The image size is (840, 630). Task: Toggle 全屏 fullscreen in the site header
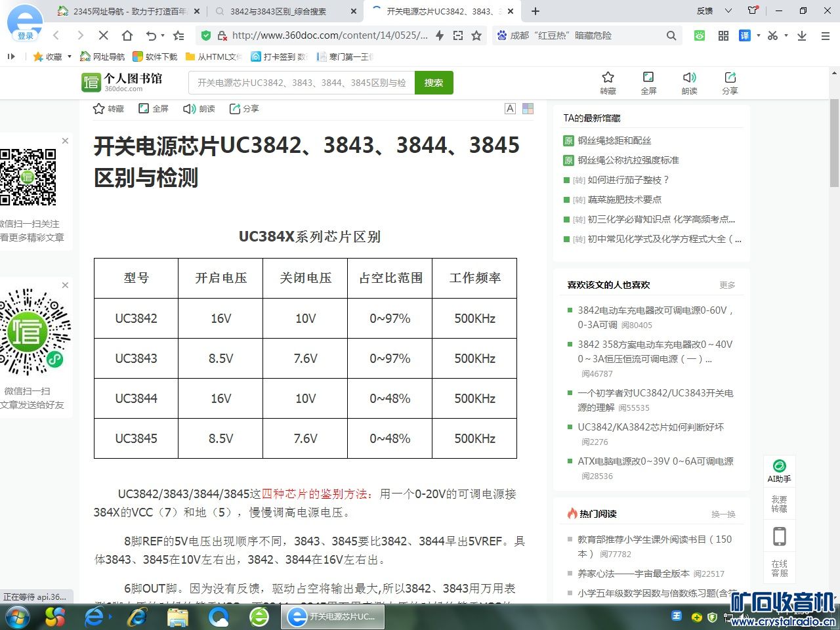[x=648, y=83]
